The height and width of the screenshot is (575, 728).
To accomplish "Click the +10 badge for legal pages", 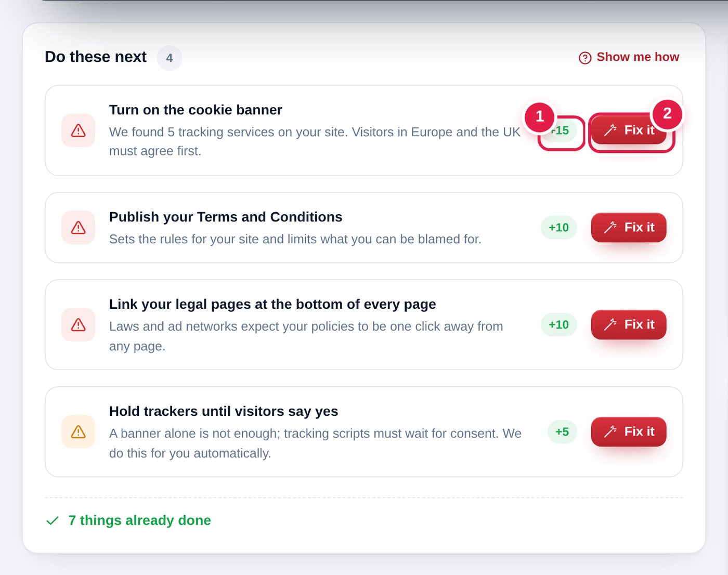I will pyautogui.click(x=559, y=324).
